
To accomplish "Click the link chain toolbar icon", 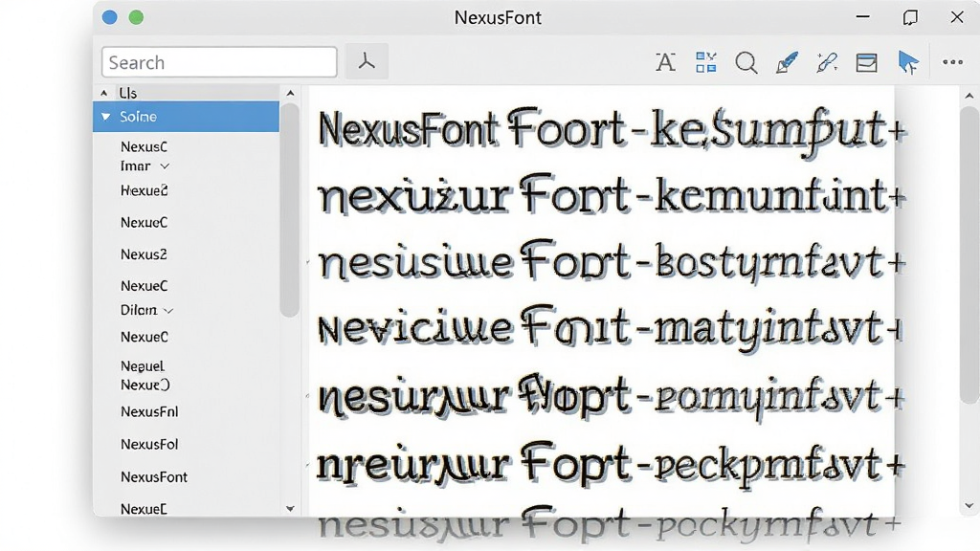I will 826,62.
